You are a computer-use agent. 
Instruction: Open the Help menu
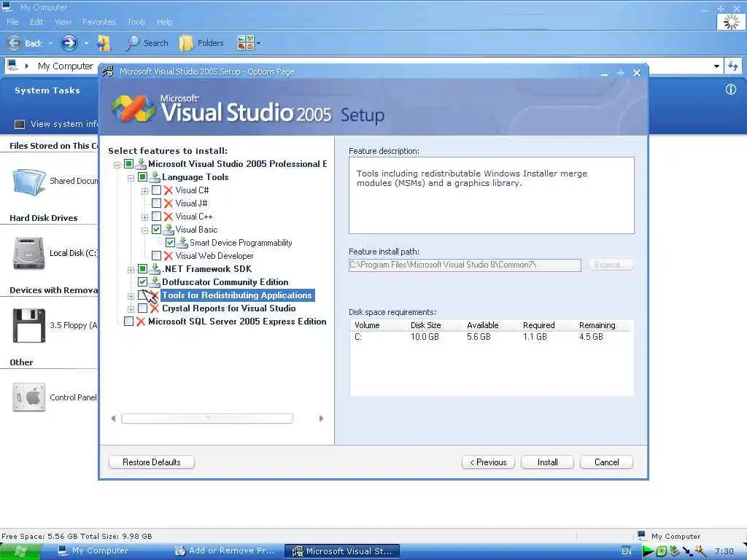coord(164,22)
